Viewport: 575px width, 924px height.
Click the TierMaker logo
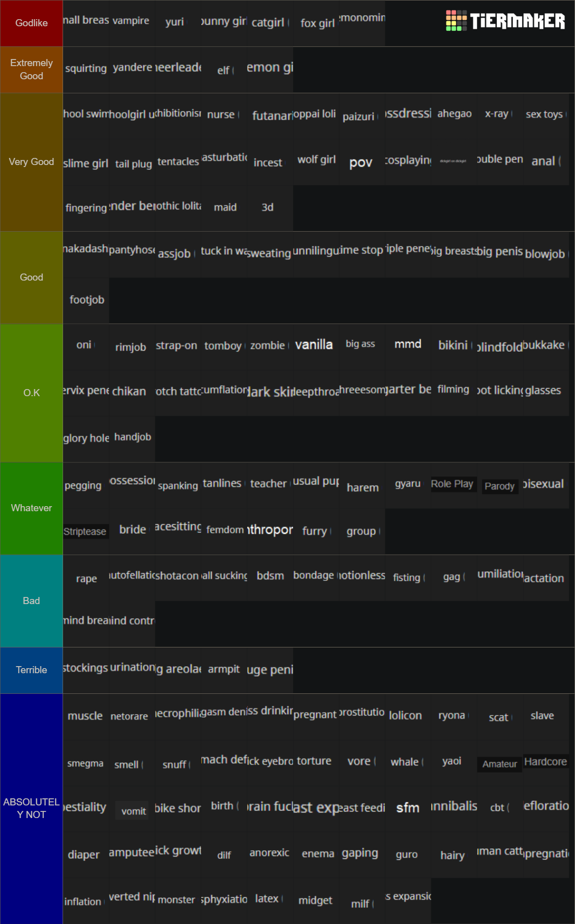(505, 21)
